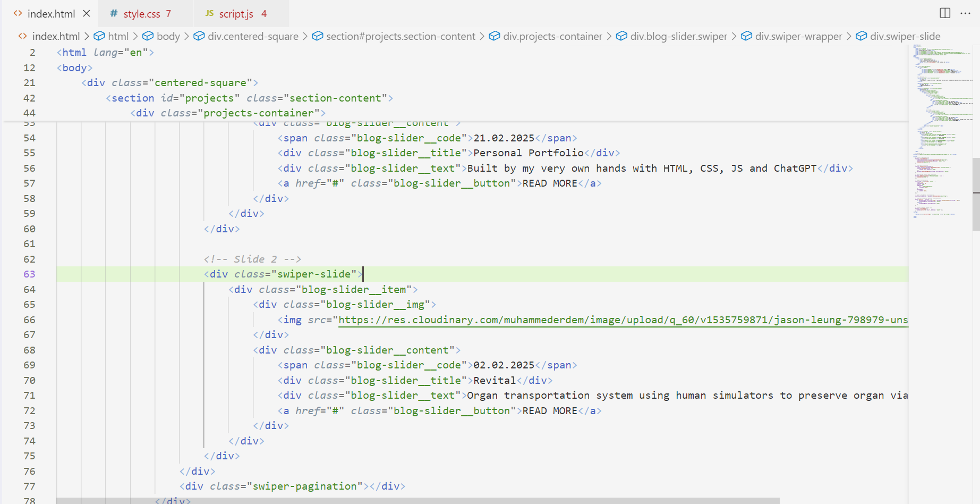Click line number 77 in gutter

click(29, 486)
